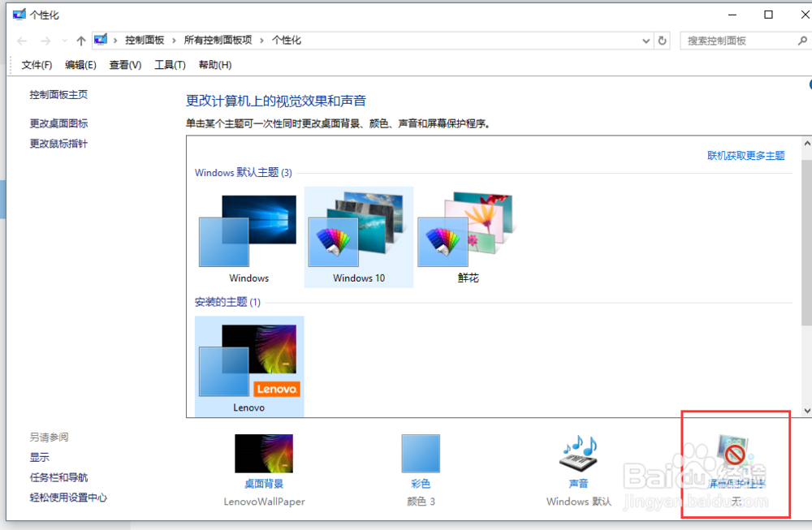
Task: Click 控制面板 breadcrumb in address bar
Action: (145, 41)
